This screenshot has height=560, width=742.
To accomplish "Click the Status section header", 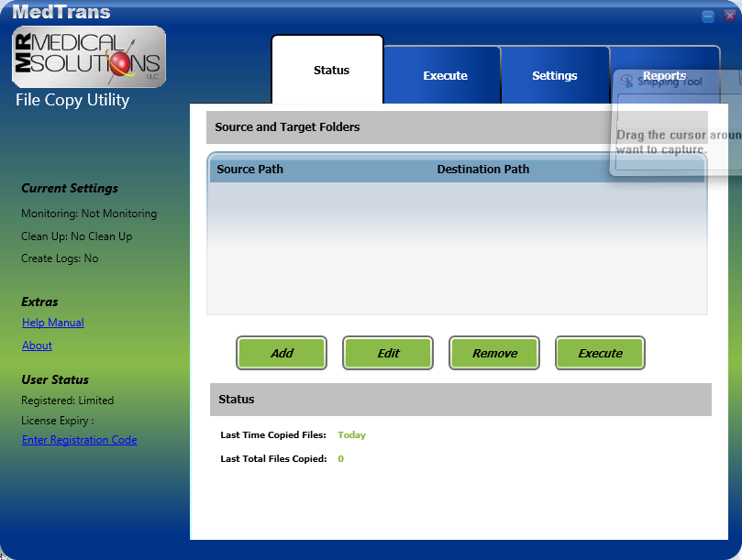I will (237, 400).
